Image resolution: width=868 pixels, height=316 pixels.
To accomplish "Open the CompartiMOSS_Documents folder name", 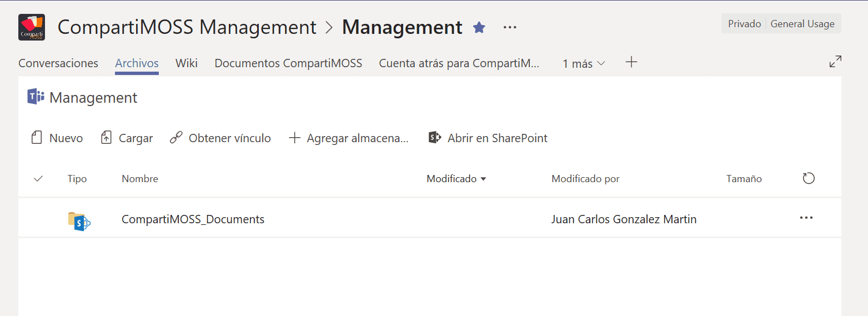I will (193, 219).
